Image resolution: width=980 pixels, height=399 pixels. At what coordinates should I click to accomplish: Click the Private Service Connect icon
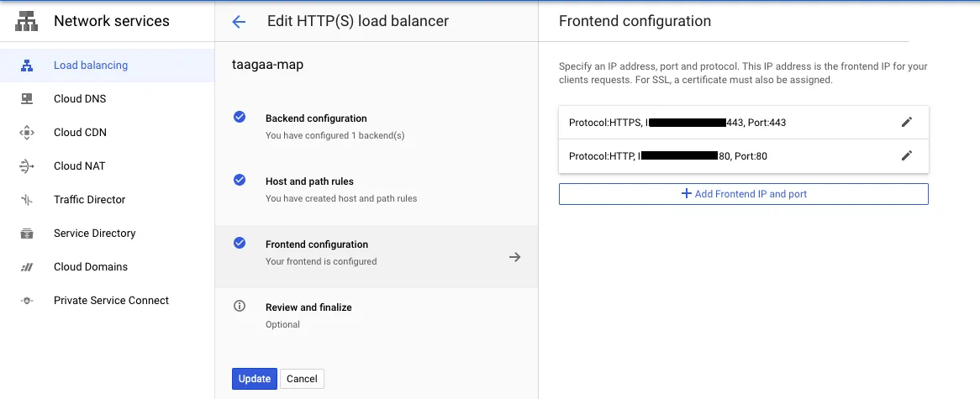coord(27,301)
